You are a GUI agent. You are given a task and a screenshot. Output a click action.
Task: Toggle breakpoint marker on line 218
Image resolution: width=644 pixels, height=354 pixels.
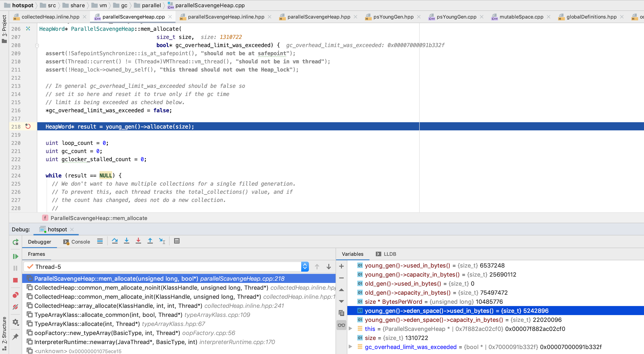(28, 127)
